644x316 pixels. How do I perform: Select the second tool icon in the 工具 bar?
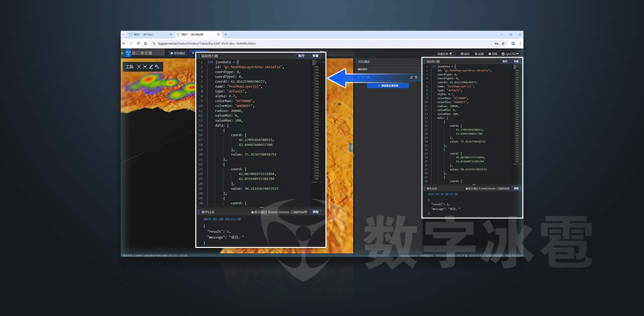(145, 67)
